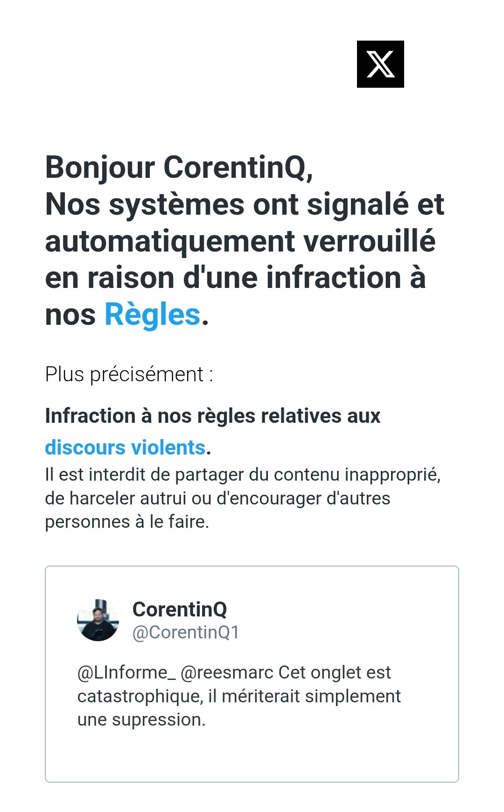Click the X logo icon
The height and width of the screenshot is (812, 504).
coord(380,64)
